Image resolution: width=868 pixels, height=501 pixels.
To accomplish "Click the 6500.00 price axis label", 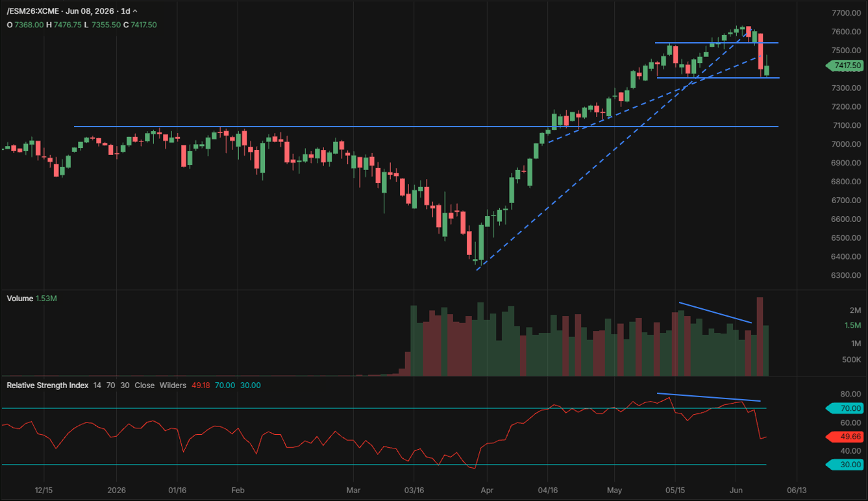I will point(846,238).
